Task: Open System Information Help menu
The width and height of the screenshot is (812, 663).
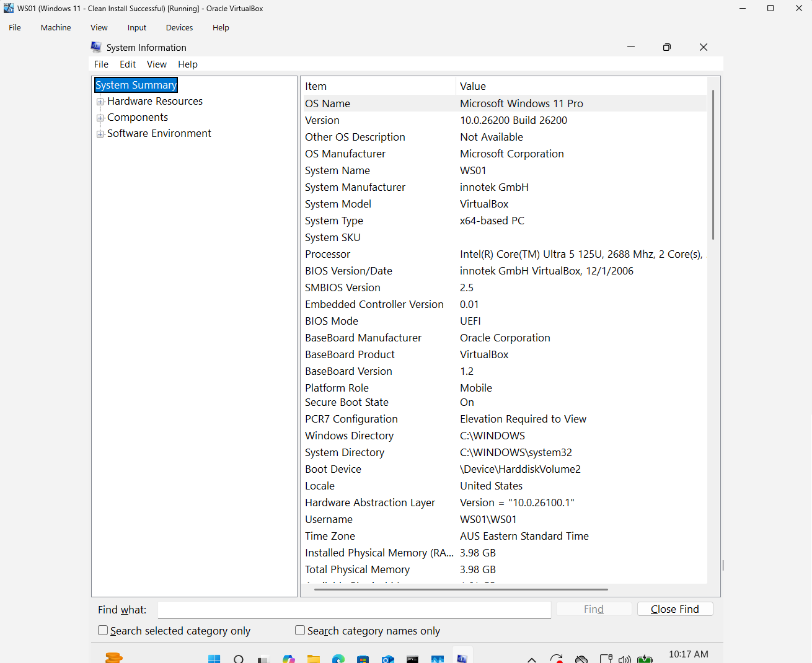Action: click(x=188, y=64)
